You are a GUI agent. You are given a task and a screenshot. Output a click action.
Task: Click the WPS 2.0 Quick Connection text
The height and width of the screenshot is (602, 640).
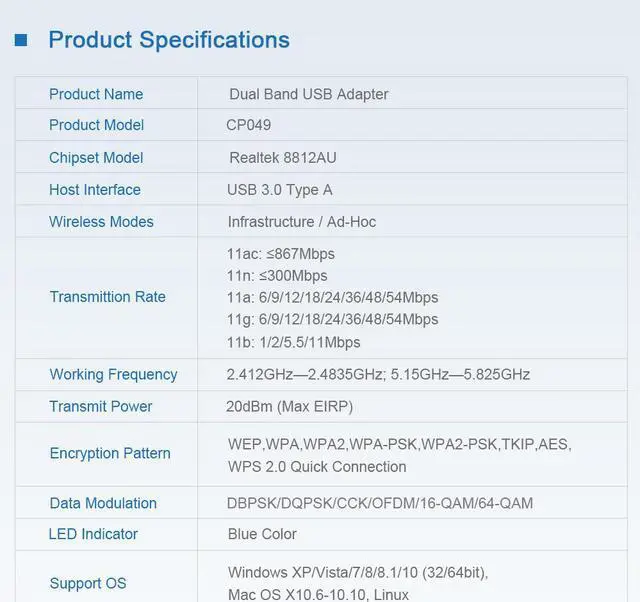pos(317,466)
